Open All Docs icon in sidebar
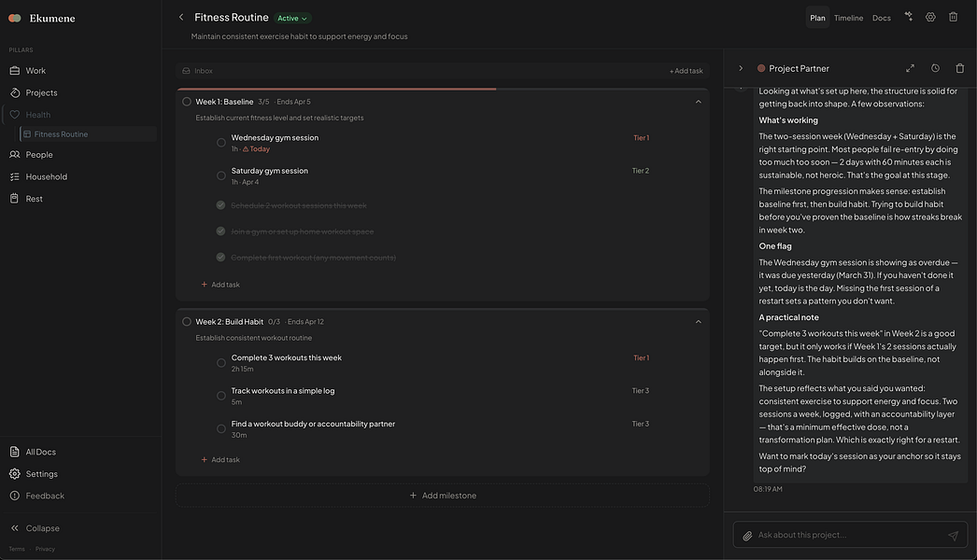The image size is (977, 560). tap(14, 452)
